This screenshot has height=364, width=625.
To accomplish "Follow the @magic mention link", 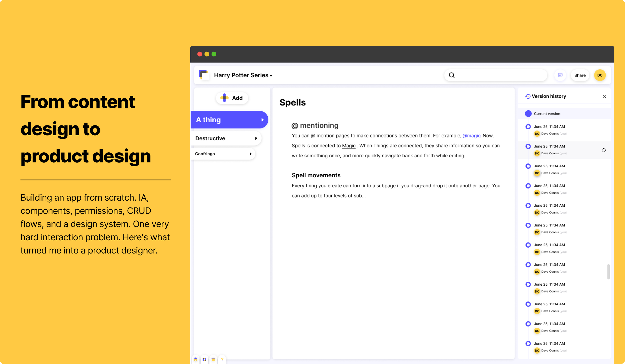I will 471,136.
